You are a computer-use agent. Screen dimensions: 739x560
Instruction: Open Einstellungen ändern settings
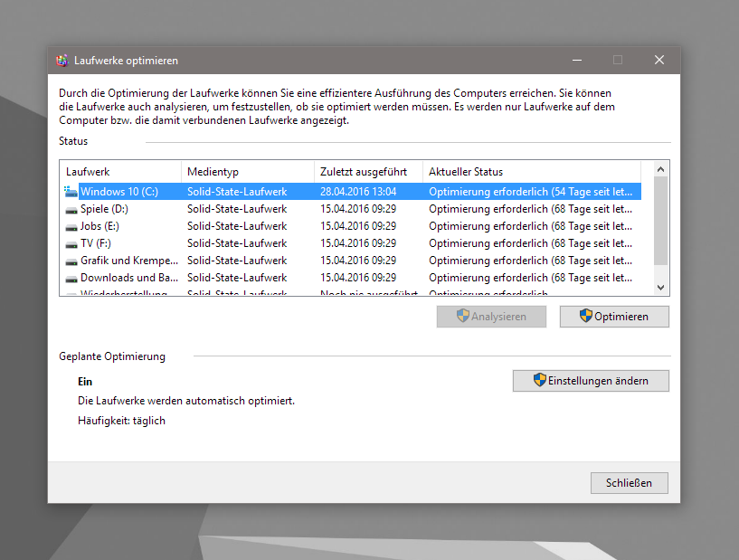click(x=591, y=380)
